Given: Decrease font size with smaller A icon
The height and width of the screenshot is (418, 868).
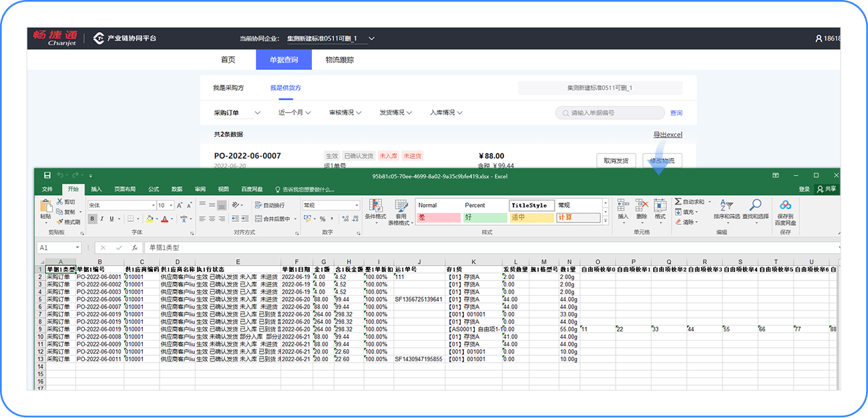Looking at the screenshot, I should pos(190,206).
